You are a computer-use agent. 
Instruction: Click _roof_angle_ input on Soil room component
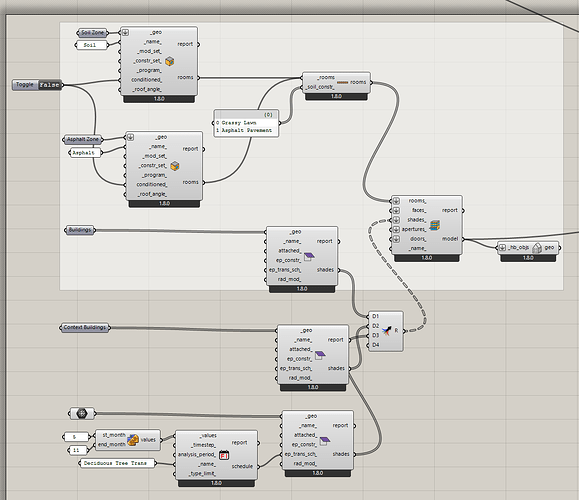click(x=147, y=89)
